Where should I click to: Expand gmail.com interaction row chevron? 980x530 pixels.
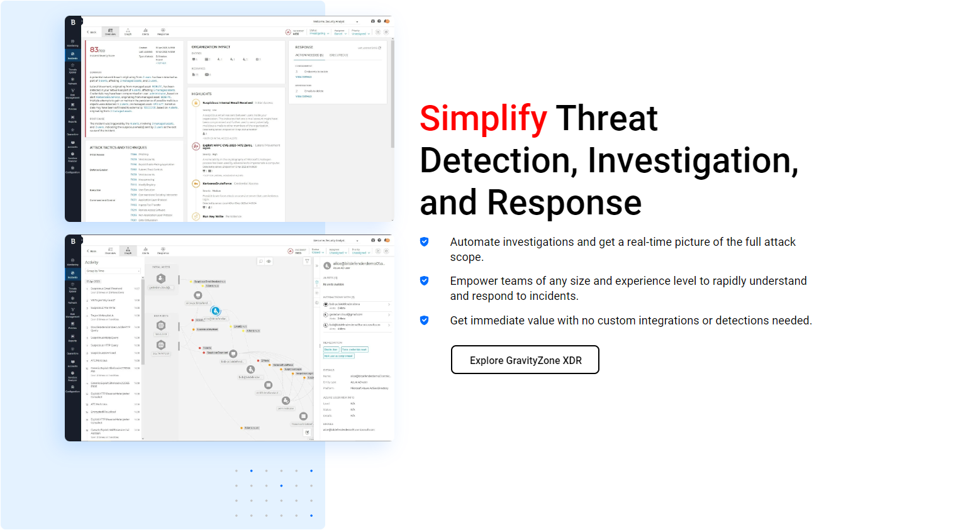(389, 314)
